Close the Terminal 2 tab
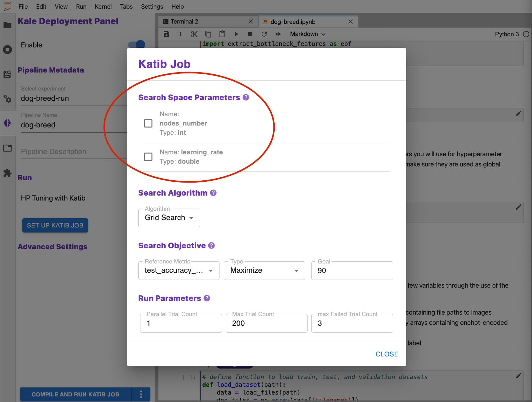Viewport: 532px width, 402px height. click(x=251, y=21)
